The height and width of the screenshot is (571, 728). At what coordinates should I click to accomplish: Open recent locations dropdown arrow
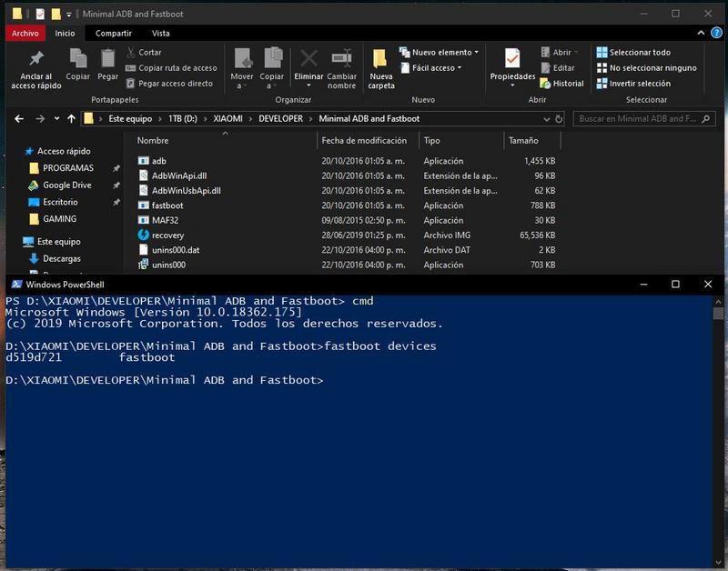tap(56, 119)
